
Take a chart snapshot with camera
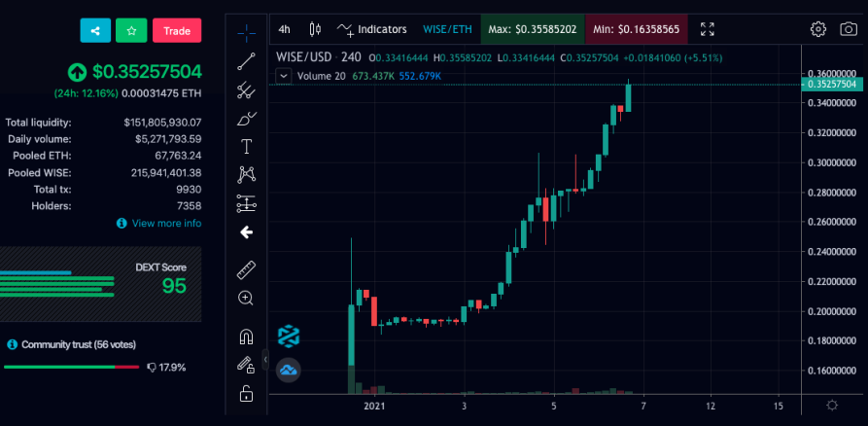[x=849, y=29]
